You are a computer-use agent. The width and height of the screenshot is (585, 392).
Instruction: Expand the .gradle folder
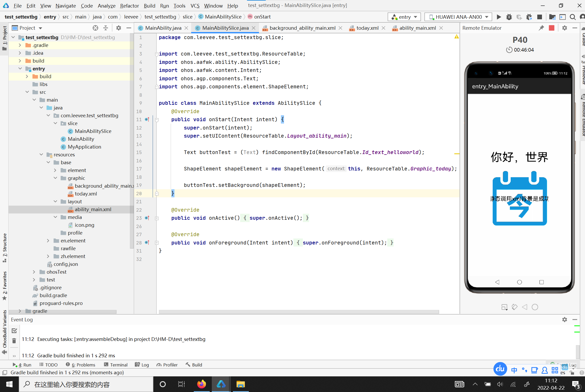[20, 45]
